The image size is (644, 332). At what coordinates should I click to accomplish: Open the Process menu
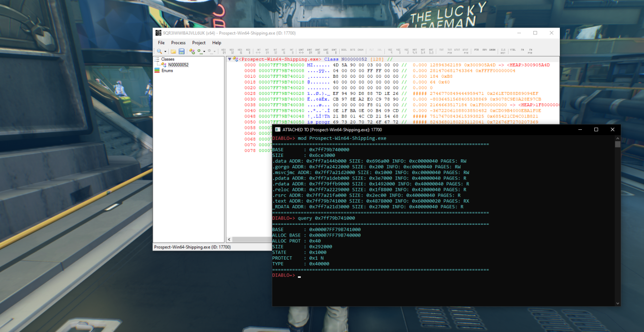178,43
